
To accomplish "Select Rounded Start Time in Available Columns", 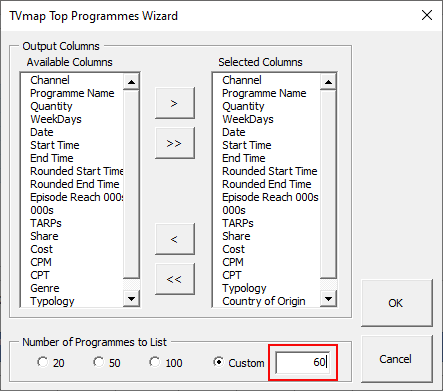I will [72, 171].
